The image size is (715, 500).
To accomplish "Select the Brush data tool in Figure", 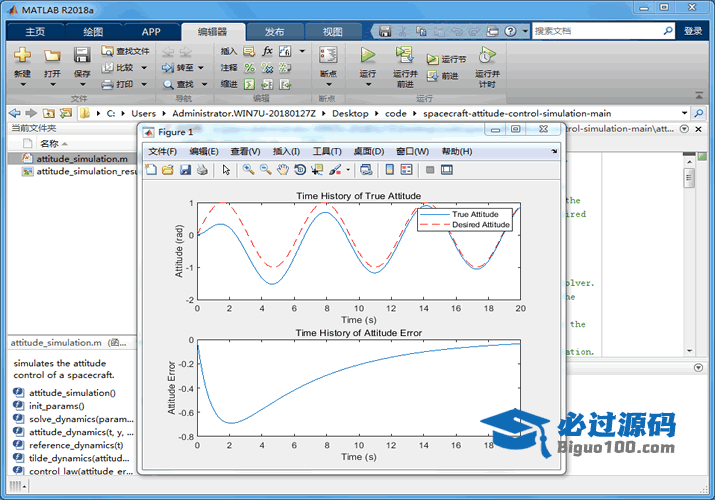I will pyautogui.click(x=335, y=170).
